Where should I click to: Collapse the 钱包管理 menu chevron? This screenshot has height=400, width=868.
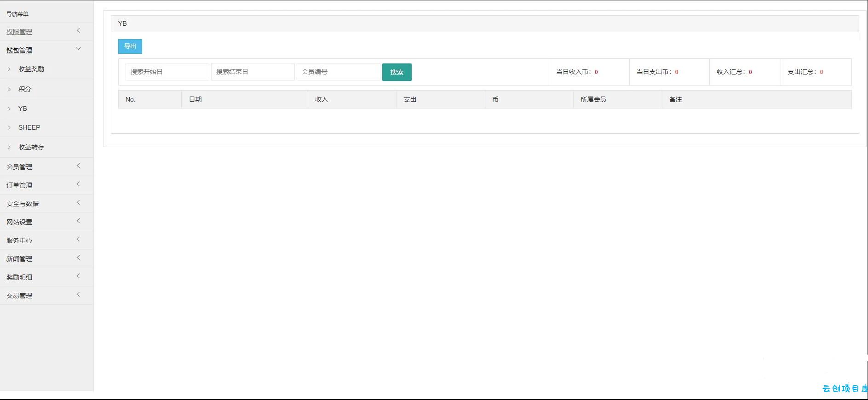coord(78,49)
